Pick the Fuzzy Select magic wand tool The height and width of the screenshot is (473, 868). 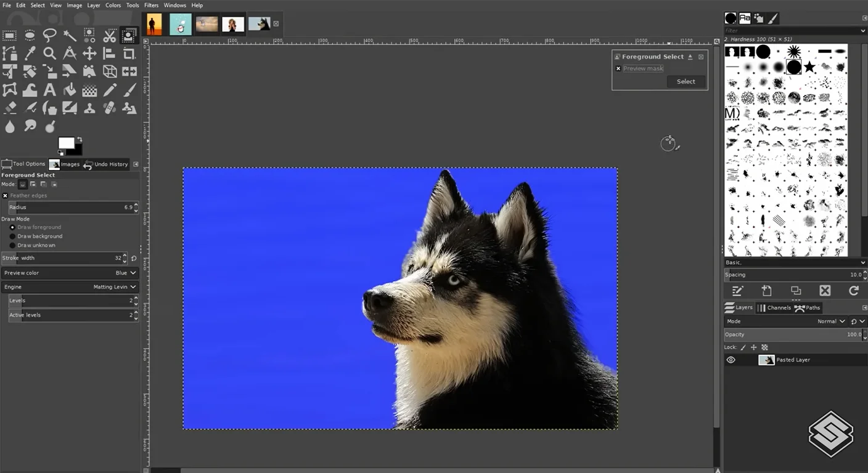[x=70, y=35]
